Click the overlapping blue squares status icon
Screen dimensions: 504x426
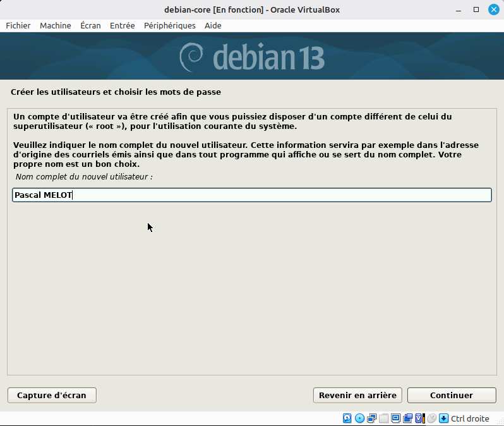click(407, 418)
